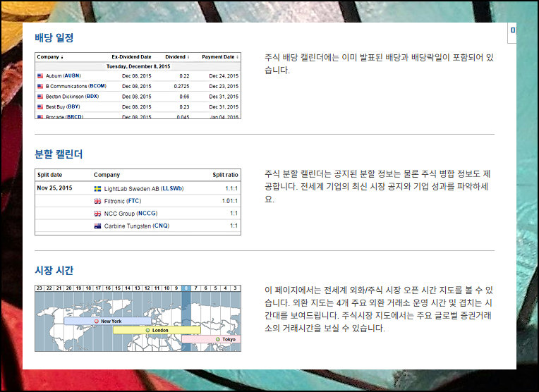Open the 시장 시간 section heading
Viewport: 539px width, 392px height.
pyautogui.click(x=54, y=270)
